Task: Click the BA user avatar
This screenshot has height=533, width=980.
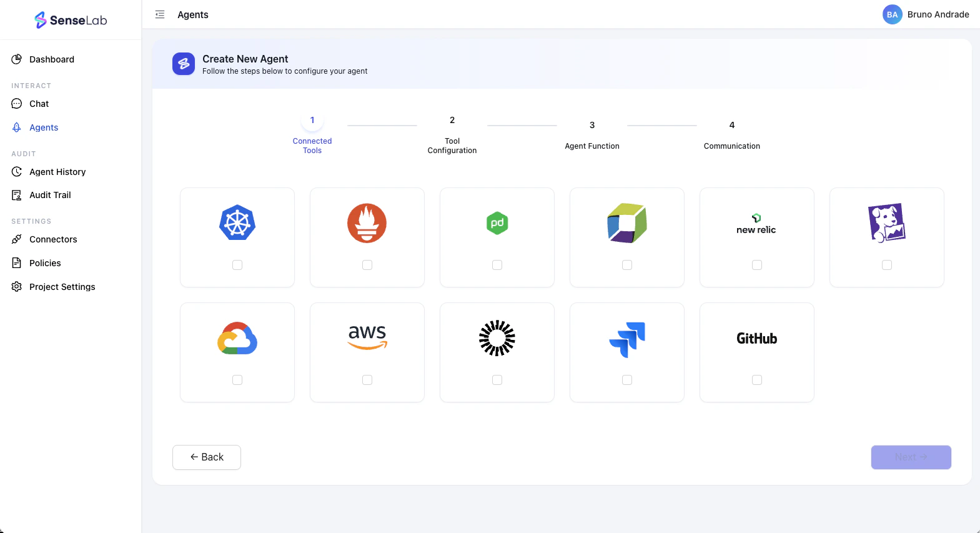Action: coord(892,14)
